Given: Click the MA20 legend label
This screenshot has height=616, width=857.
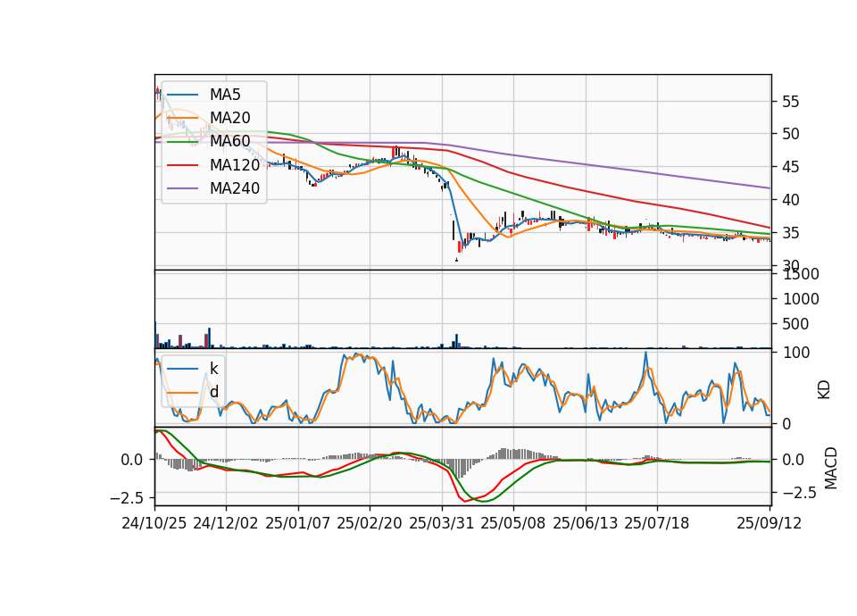Looking at the screenshot, I should 230,118.
